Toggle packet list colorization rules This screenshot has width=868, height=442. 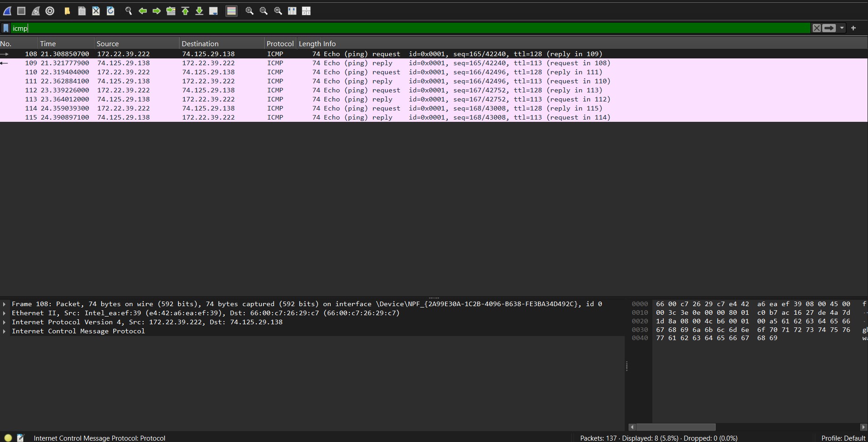(231, 11)
